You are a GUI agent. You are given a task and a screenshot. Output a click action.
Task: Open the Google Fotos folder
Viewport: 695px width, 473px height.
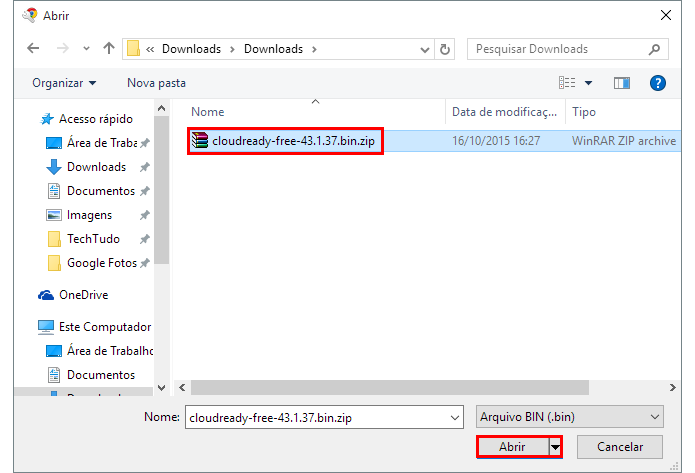[102, 263]
